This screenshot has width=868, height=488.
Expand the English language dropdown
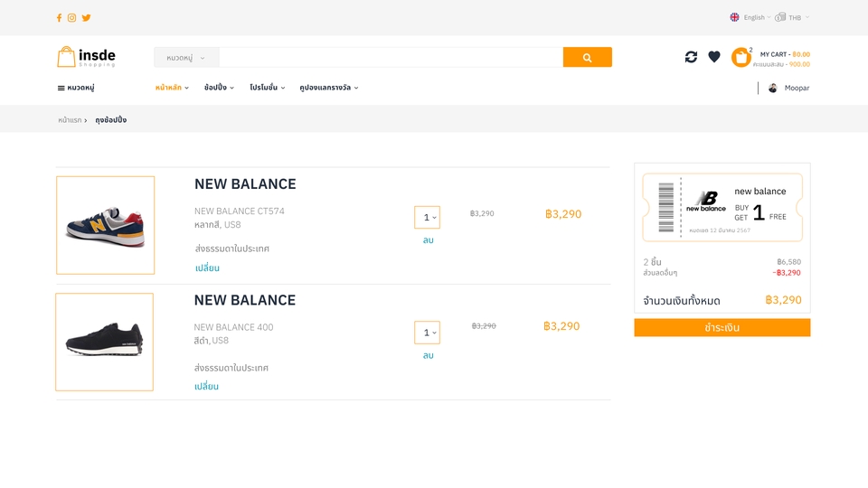[757, 17]
